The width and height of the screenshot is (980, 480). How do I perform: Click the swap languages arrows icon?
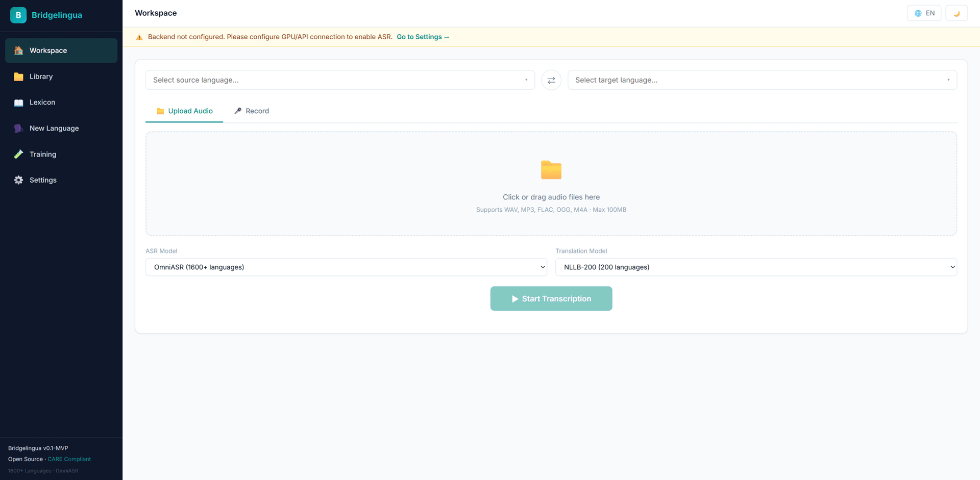click(551, 80)
